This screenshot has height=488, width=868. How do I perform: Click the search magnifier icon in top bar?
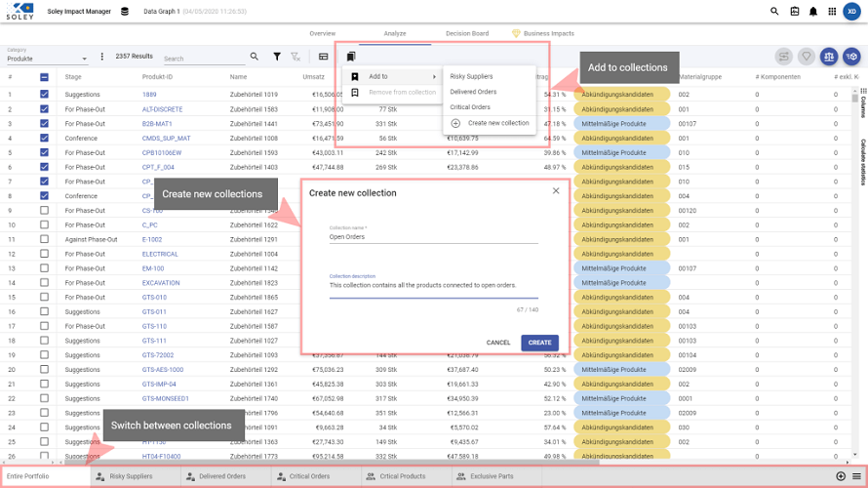click(x=774, y=12)
